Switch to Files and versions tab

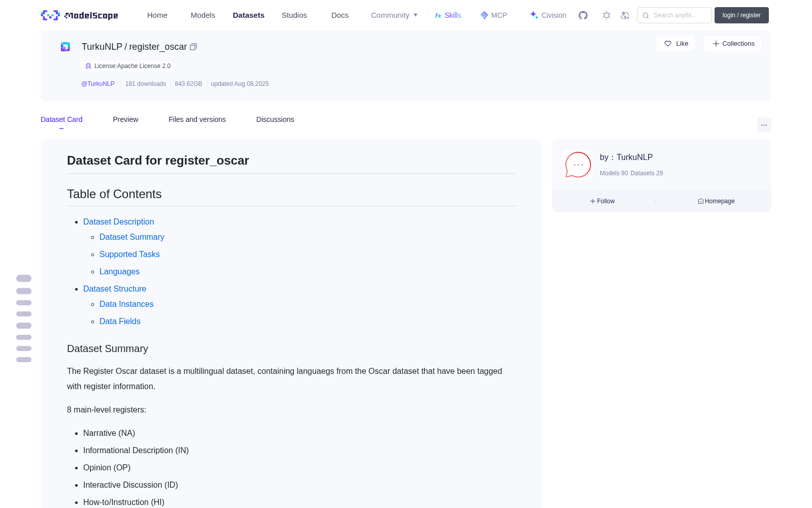[x=197, y=119]
